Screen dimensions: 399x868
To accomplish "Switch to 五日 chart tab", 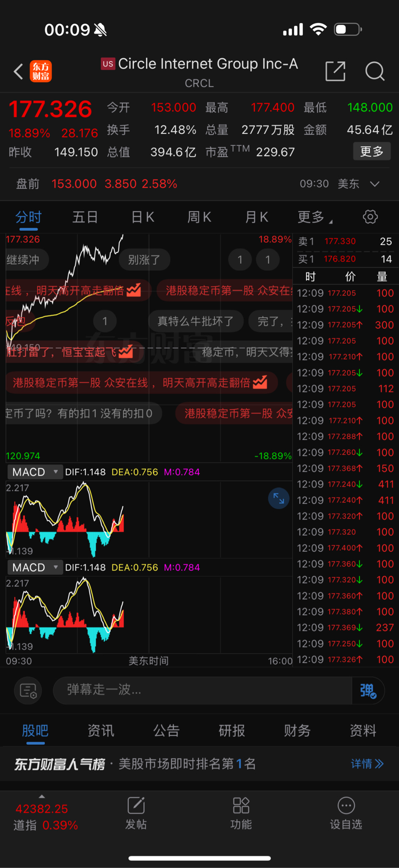I will pyautogui.click(x=85, y=217).
